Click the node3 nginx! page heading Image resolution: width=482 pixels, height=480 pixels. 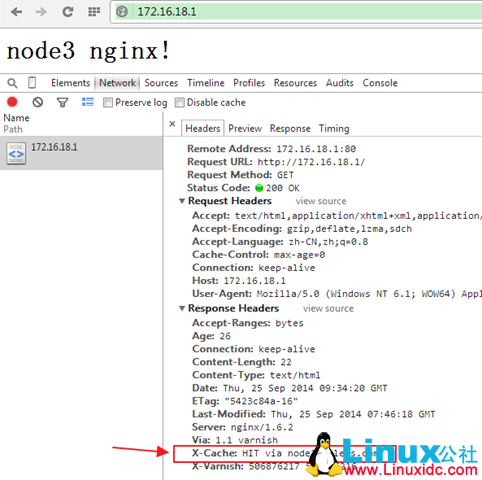[x=88, y=51]
